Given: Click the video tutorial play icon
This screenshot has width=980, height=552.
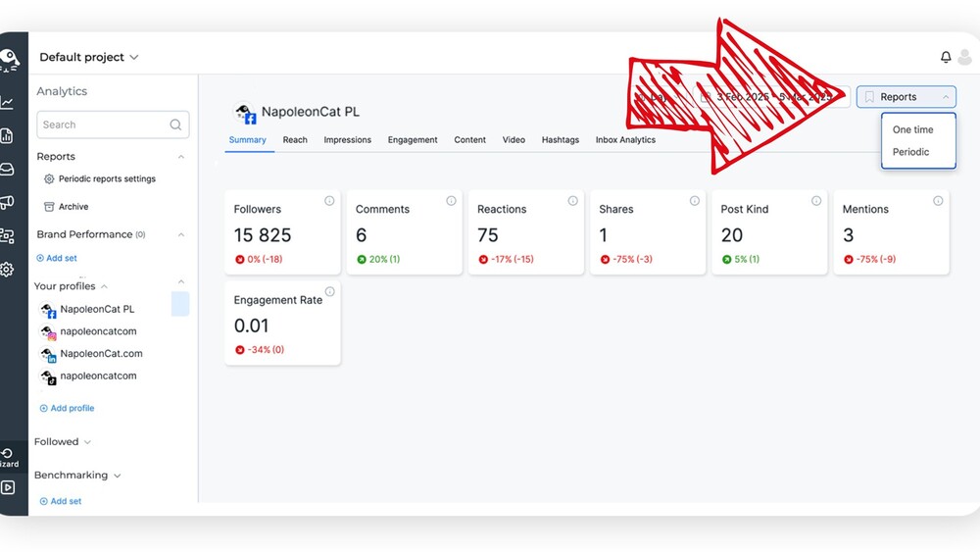Looking at the screenshot, I should 8,487.
